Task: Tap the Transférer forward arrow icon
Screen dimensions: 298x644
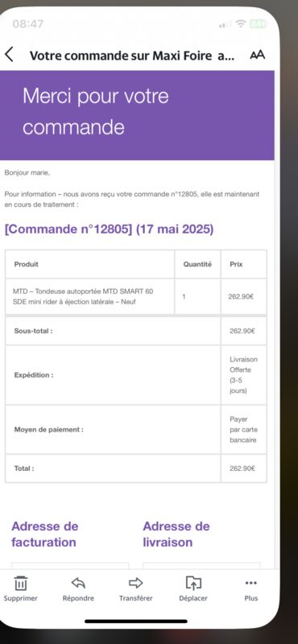Action: (x=135, y=582)
